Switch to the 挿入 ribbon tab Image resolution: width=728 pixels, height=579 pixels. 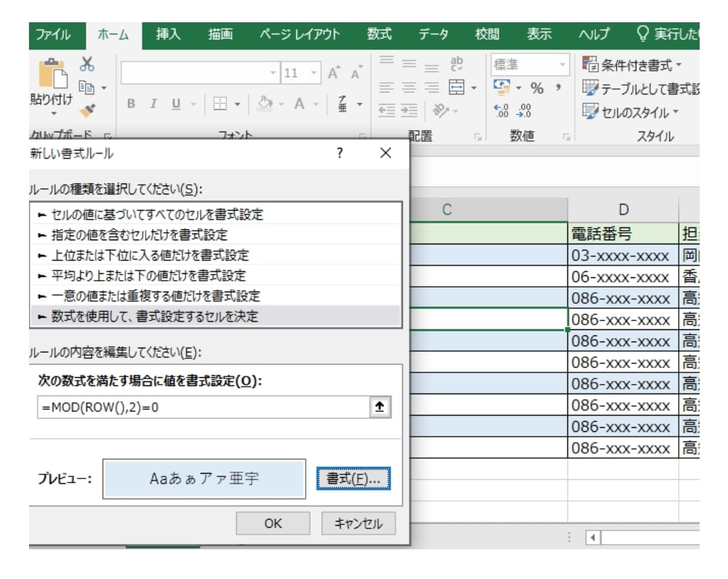(168, 34)
